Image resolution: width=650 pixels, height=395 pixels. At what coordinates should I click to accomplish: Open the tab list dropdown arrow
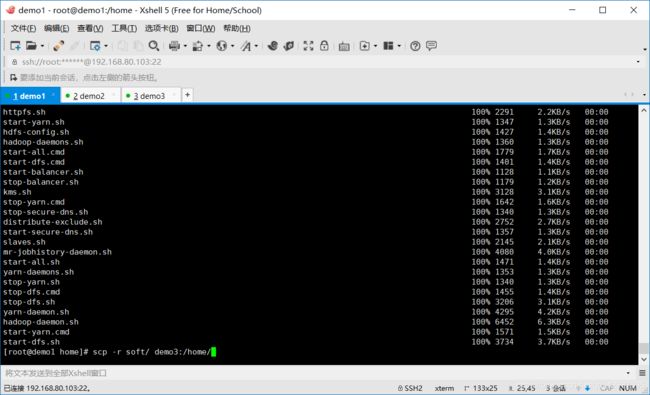(644, 95)
